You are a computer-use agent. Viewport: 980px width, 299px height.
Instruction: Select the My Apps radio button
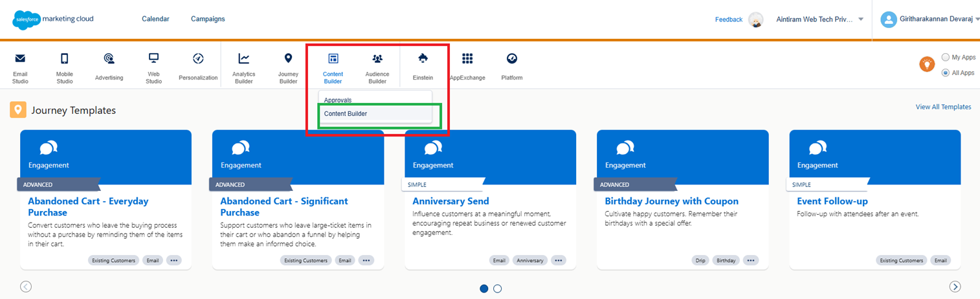(946, 57)
